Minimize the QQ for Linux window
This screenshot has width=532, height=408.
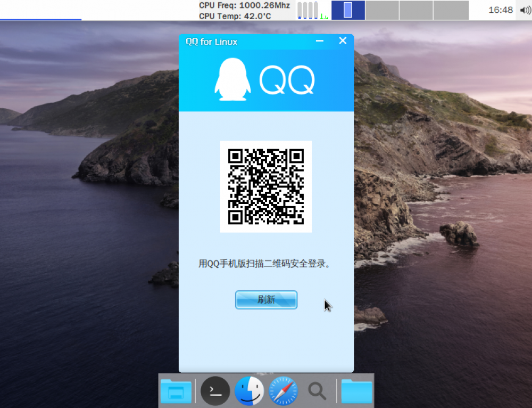click(320, 41)
